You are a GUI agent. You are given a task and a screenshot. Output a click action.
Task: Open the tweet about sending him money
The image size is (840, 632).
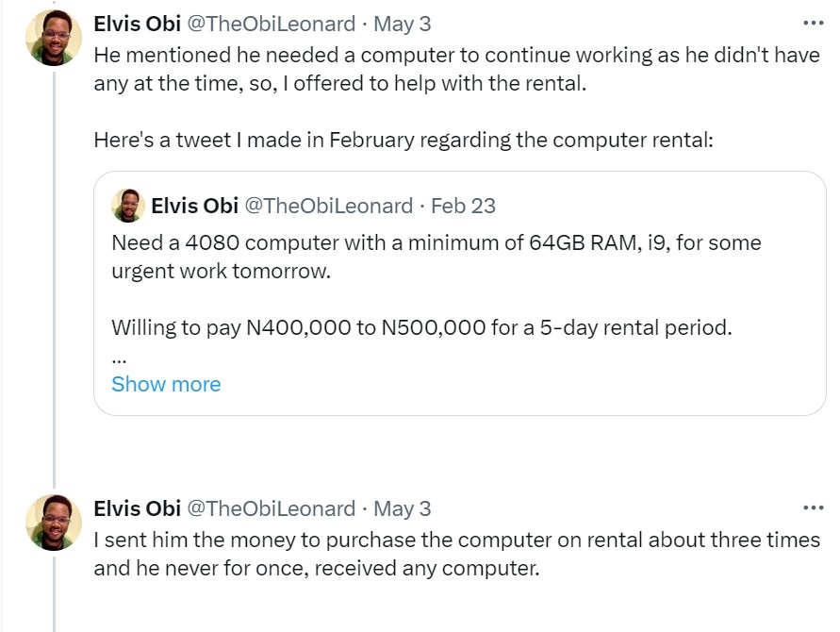click(x=456, y=554)
